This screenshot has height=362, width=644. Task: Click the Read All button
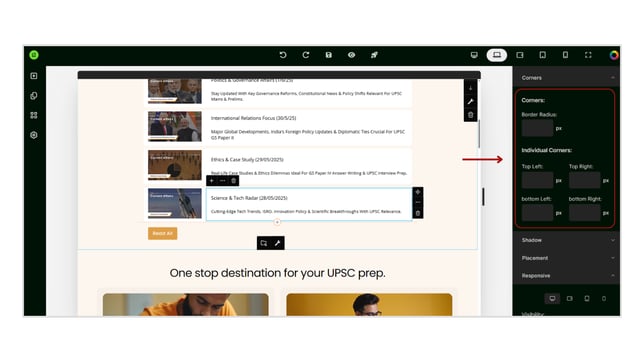[x=163, y=233]
